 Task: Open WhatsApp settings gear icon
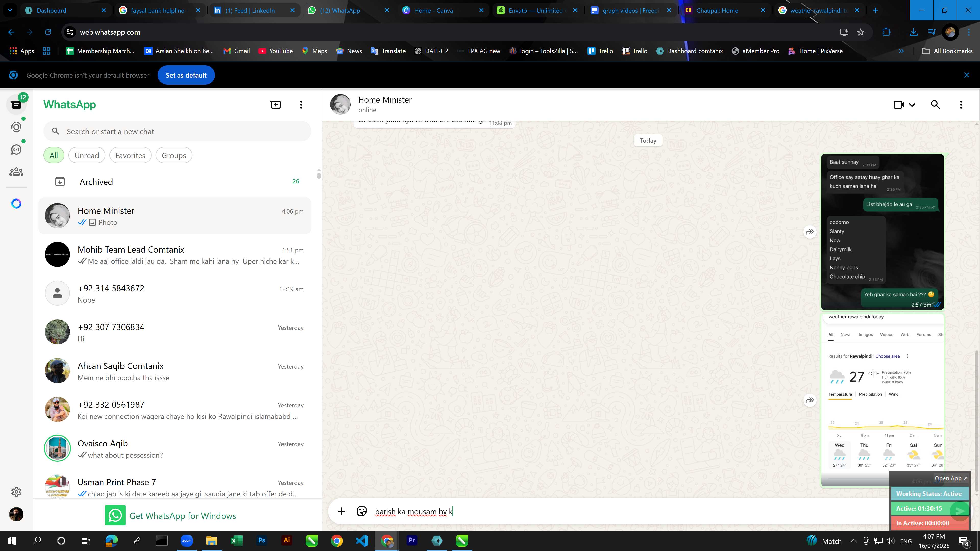(16, 492)
